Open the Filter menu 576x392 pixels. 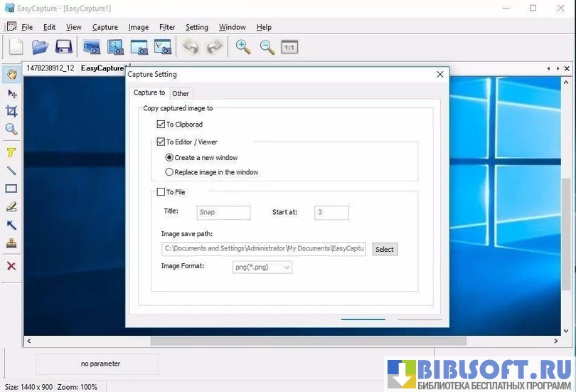(167, 27)
